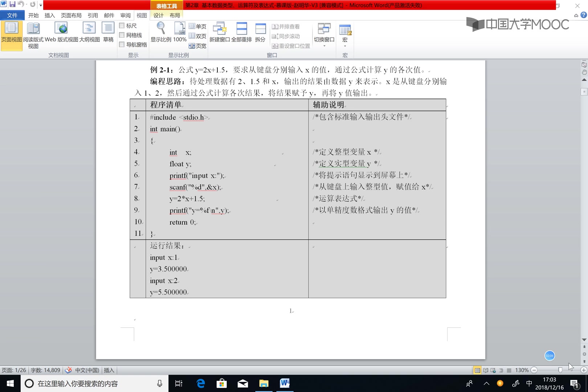This screenshot has width=588, height=392.
Task: Enable 网格线 gridlines
Action: click(122, 35)
